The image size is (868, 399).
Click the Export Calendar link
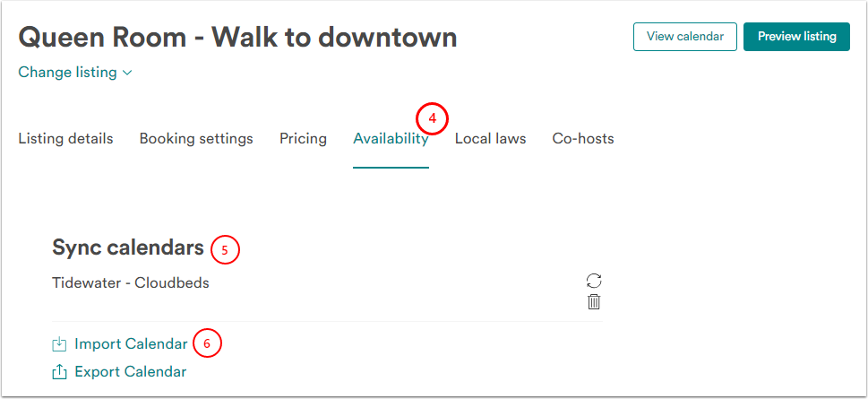point(131,372)
